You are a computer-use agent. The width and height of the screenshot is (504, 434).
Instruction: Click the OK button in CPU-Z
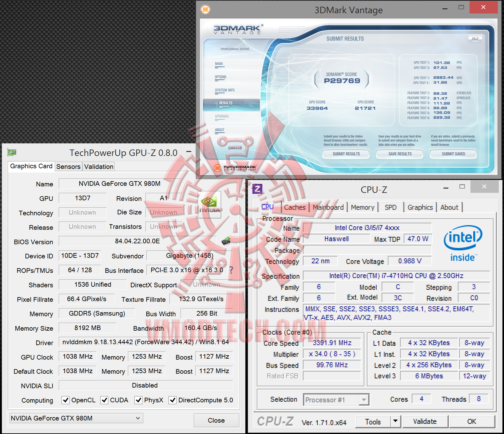472,421
